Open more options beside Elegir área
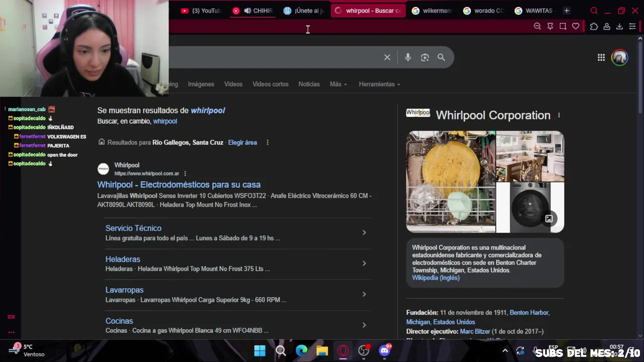 [267, 142]
